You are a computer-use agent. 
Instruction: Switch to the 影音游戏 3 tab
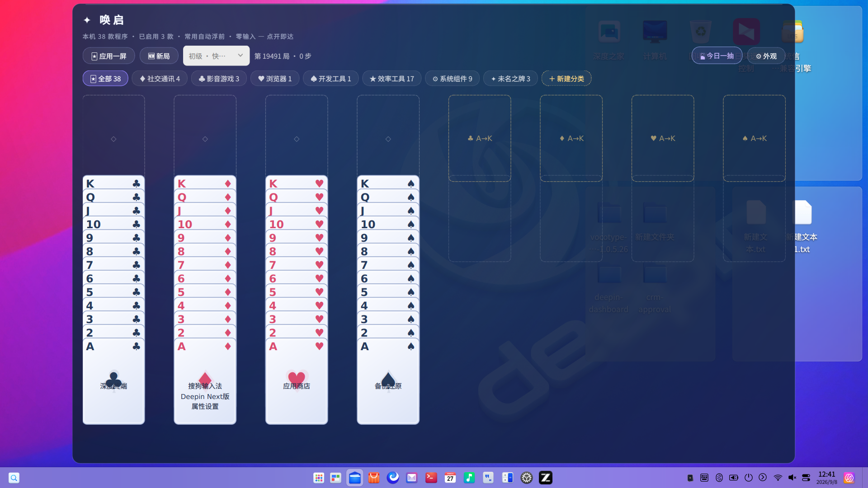coord(219,79)
